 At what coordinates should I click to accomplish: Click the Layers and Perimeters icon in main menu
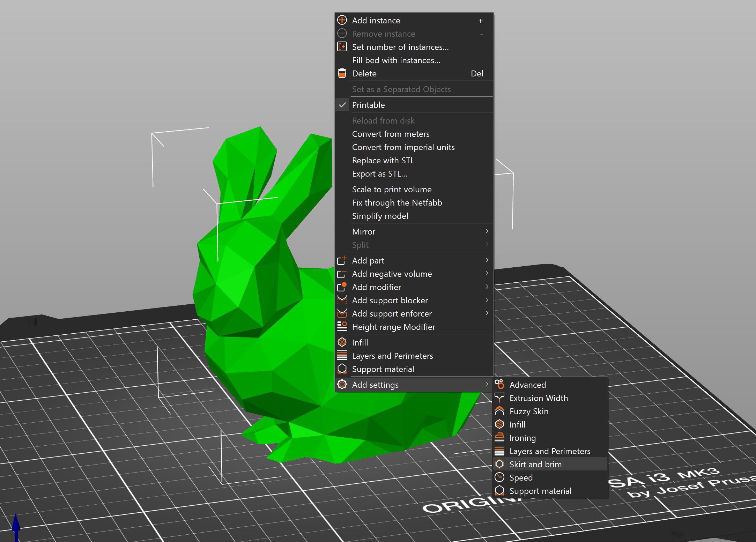click(342, 356)
